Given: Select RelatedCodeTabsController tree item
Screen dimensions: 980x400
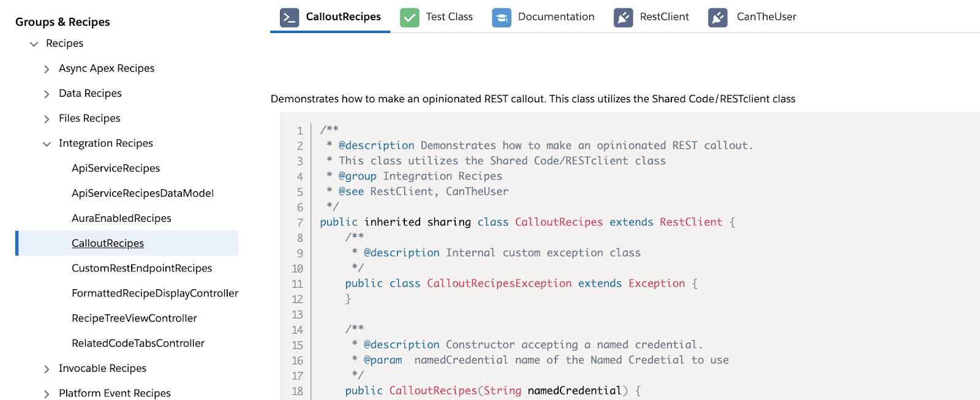Looking at the screenshot, I should (x=138, y=344).
